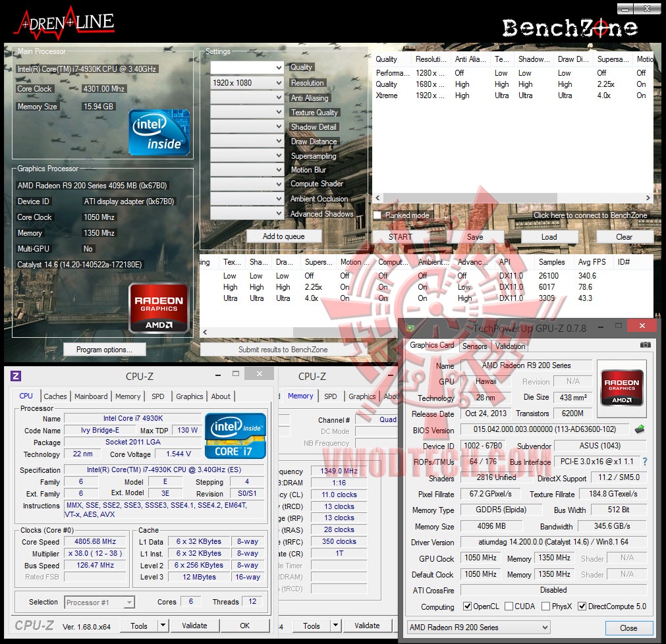Click the Shadow column header in presets
This screenshot has width=666, height=644.
click(x=534, y=59)
